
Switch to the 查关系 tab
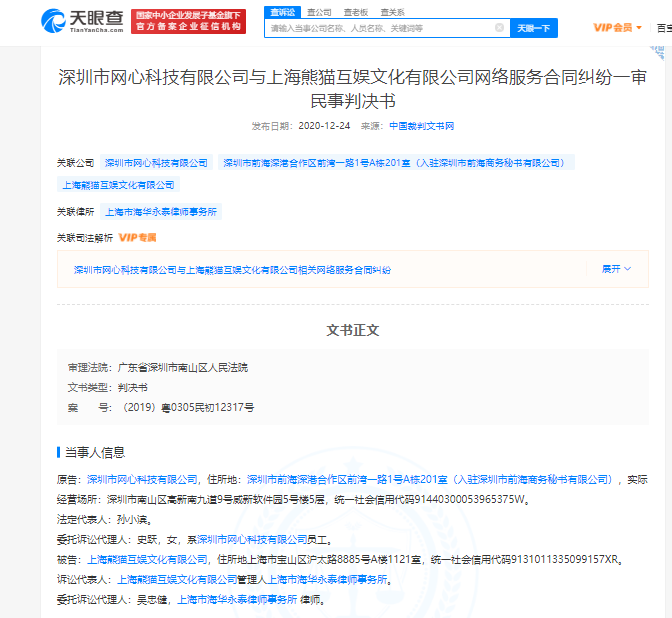[x=393, y=12]
